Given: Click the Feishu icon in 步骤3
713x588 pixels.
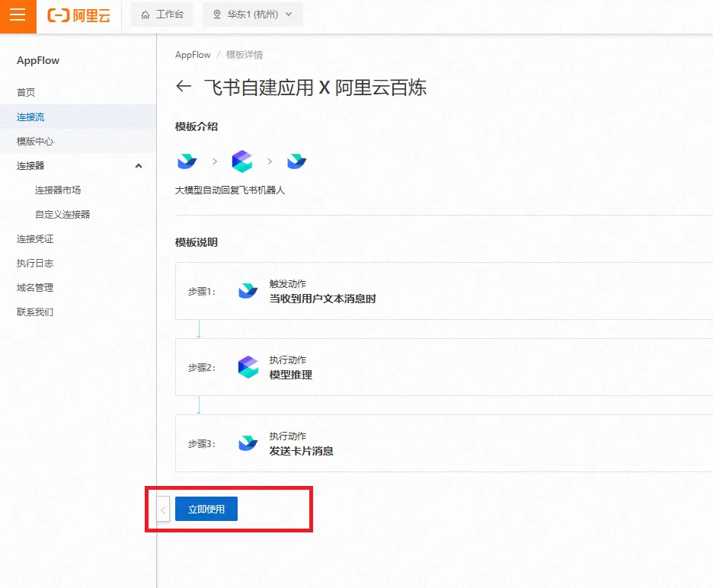Looking at the screenshot, I should 248,443.
